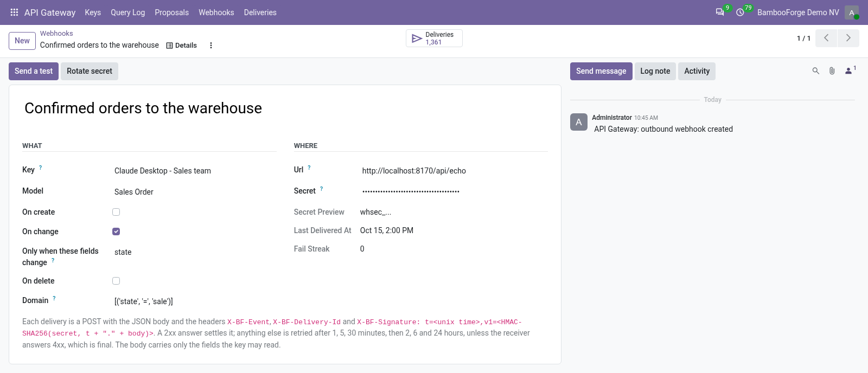Go to API Gateway app home

(50, 12)
